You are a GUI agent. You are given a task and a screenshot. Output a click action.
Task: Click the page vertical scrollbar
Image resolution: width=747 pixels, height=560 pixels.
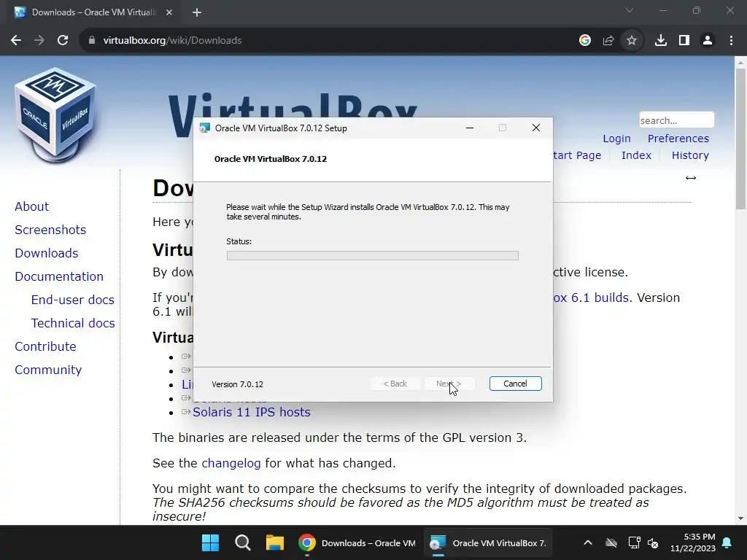coord(740,138)
